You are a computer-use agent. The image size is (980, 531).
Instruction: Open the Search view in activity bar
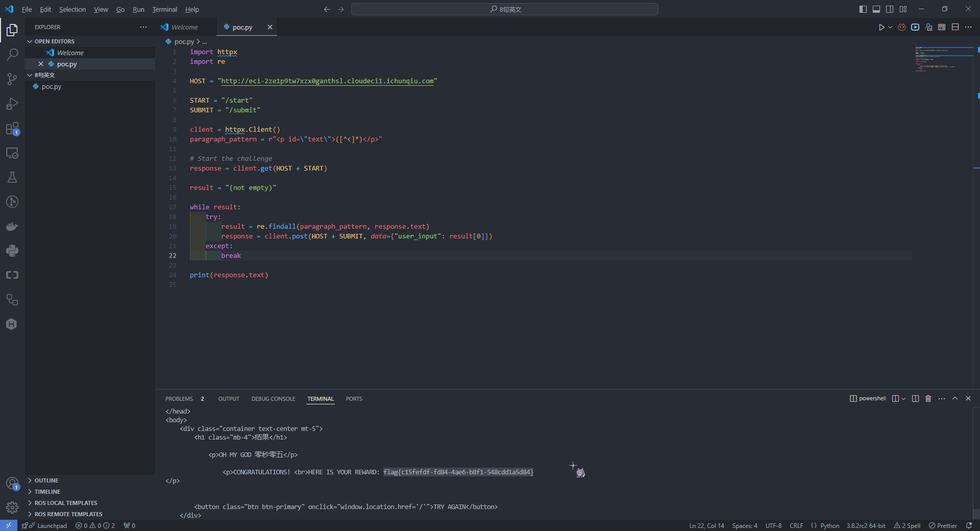point(12,55)
